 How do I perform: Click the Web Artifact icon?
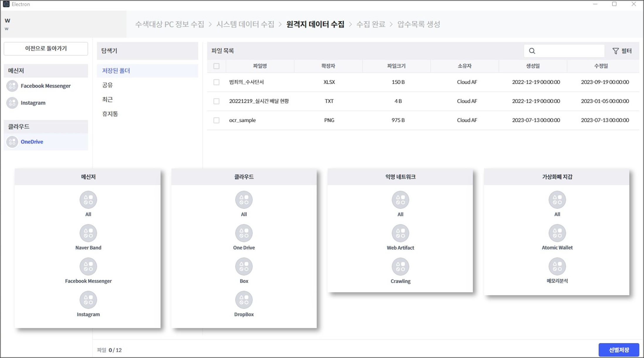(400, 233)
